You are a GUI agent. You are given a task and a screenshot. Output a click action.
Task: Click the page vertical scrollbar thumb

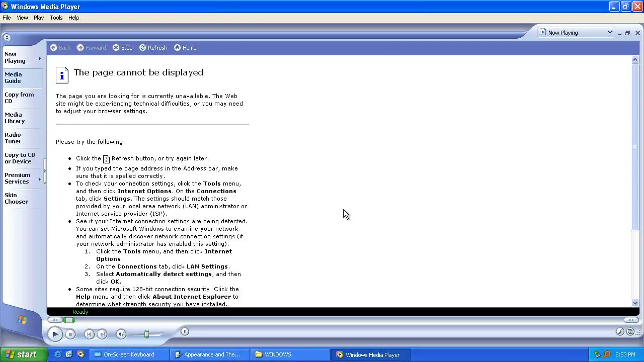click(x=635, y=147)
